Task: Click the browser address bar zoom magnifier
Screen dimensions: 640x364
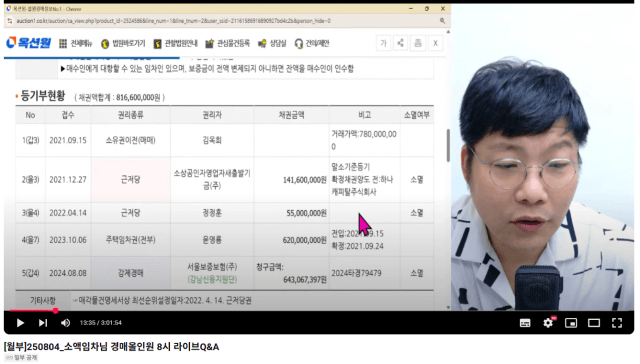Action: click(442, 21)
